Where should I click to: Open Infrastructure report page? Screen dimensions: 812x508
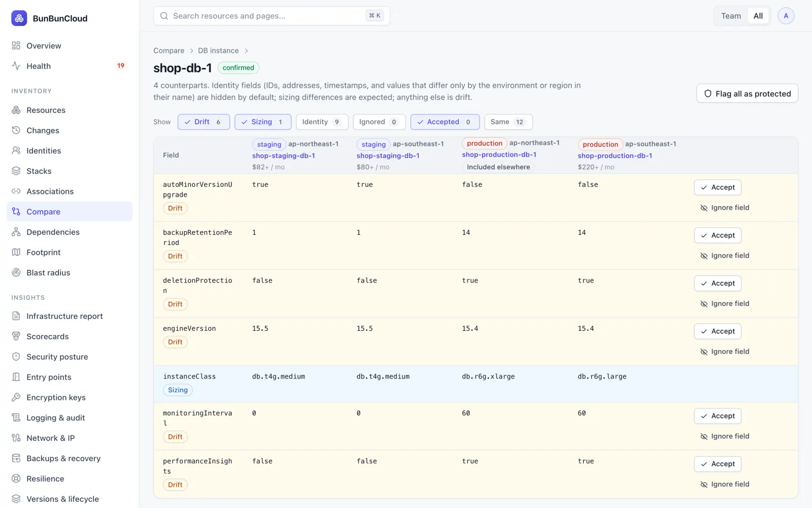tap(70, 316)
